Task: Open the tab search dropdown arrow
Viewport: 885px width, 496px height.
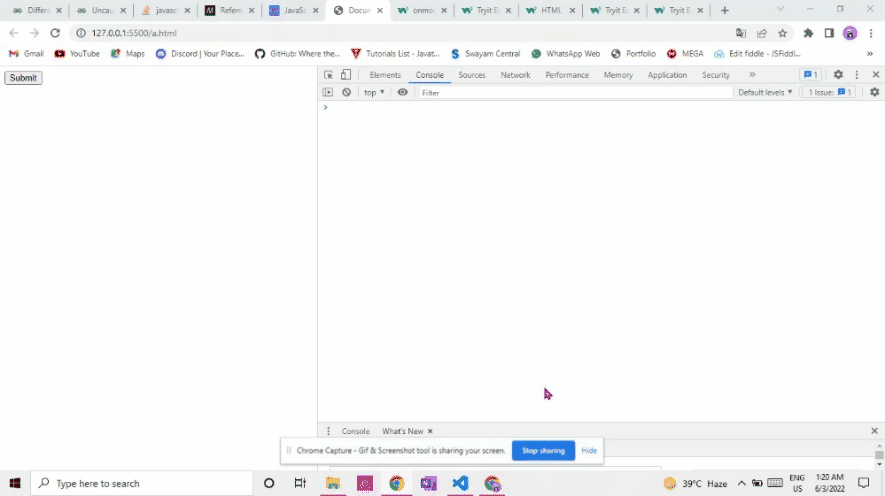Action: pos(781,9)
